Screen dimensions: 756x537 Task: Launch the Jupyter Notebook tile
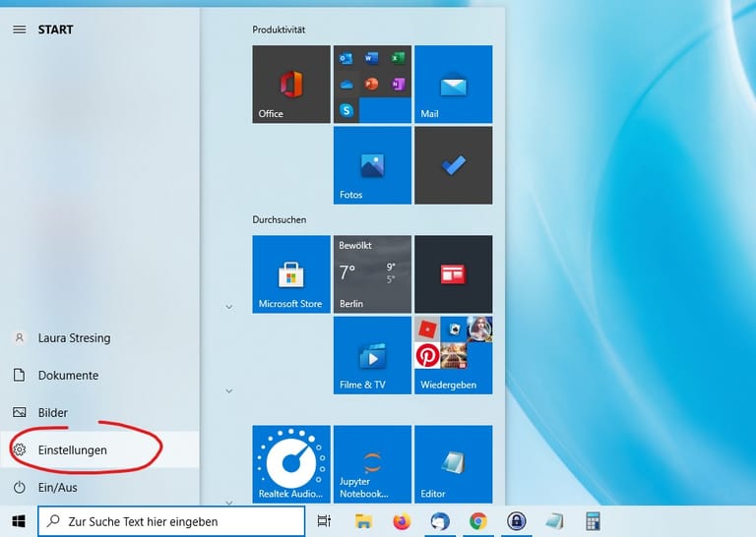[372, 464]
